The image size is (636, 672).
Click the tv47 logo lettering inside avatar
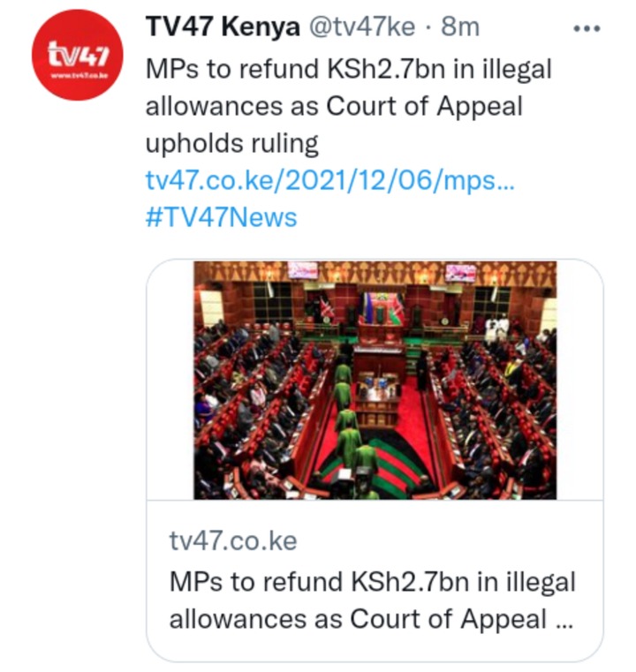coord(78,55)
